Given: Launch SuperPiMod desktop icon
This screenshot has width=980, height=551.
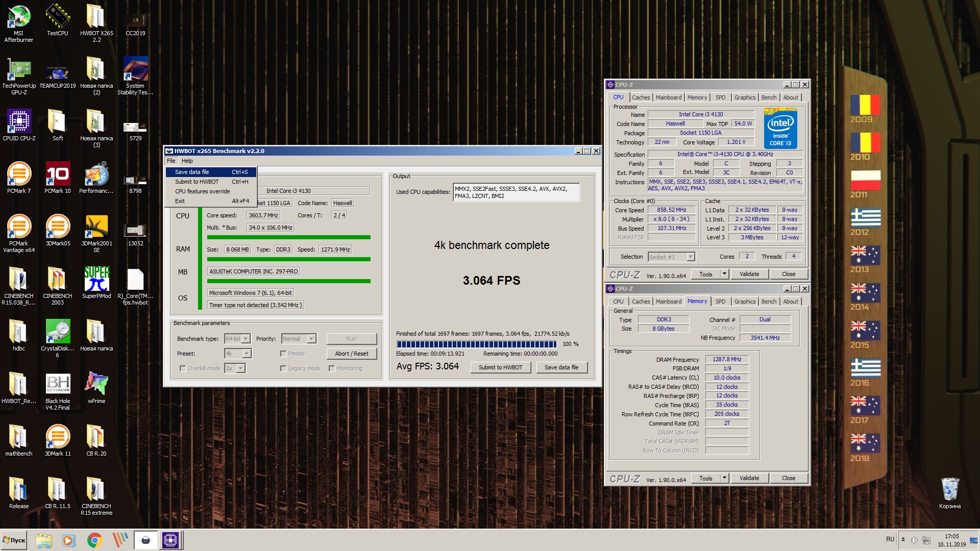Looking at the screenshot, I should [x=96, y=283].
